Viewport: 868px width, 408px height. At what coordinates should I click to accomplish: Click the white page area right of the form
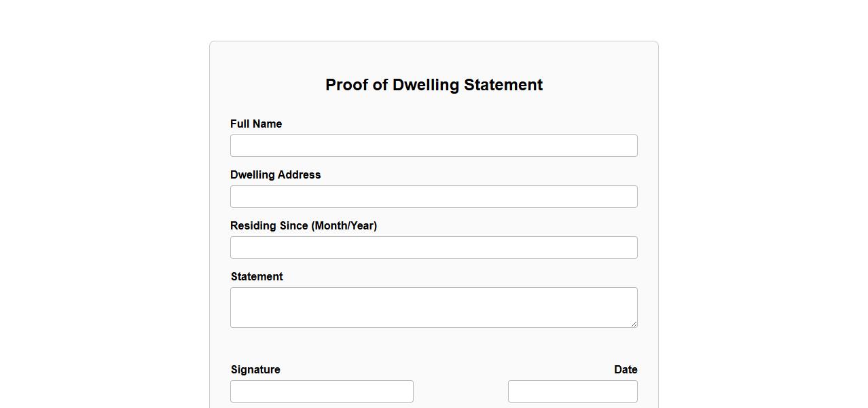coord(761,204)
